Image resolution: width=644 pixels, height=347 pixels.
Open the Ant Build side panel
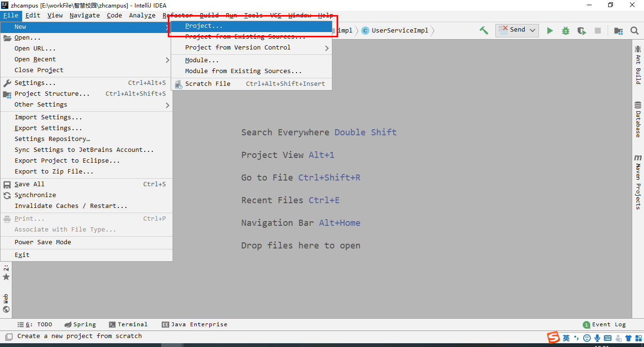click(x=638, y=61)
